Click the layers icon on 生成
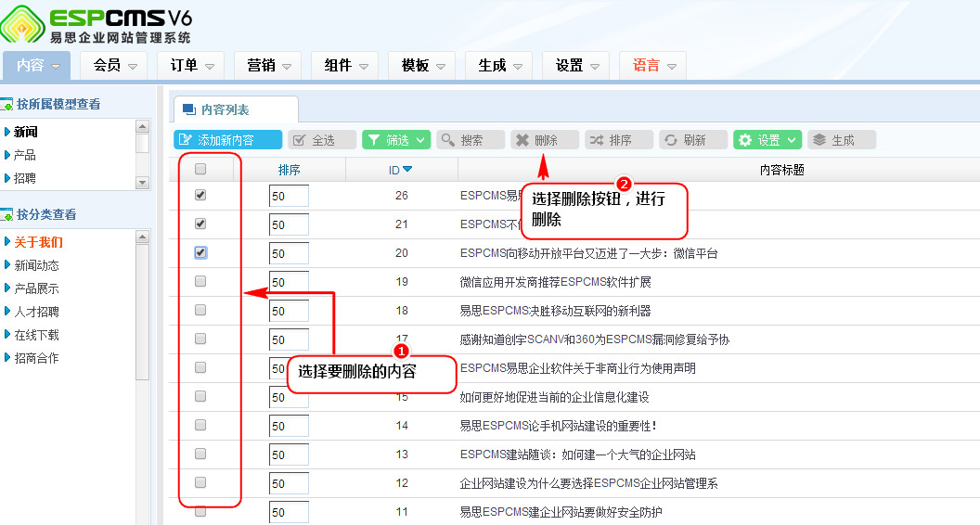The image size is (980, 525). (x=819, y=140)
